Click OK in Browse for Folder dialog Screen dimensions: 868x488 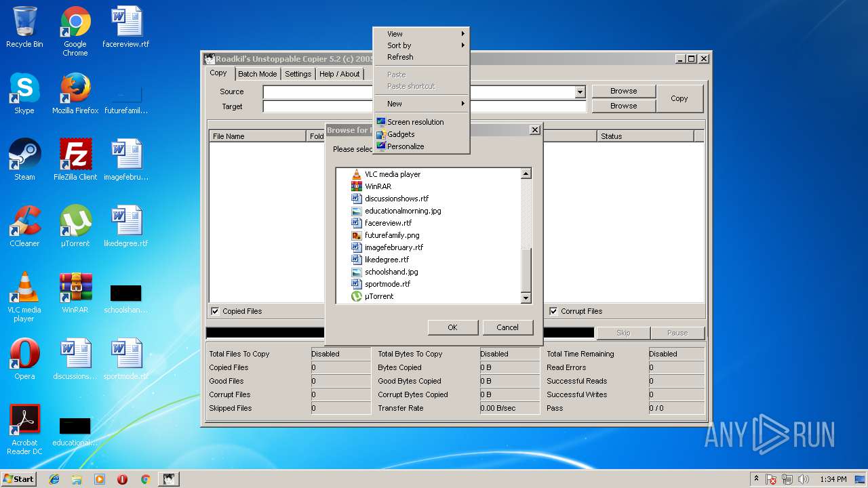point(452,327)
